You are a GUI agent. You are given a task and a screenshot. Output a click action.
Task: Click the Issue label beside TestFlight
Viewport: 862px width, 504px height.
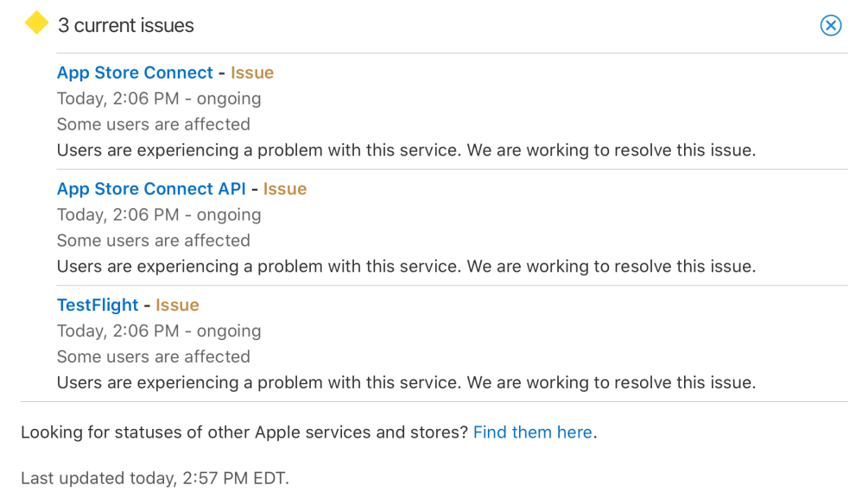click(x=177, y=305)
